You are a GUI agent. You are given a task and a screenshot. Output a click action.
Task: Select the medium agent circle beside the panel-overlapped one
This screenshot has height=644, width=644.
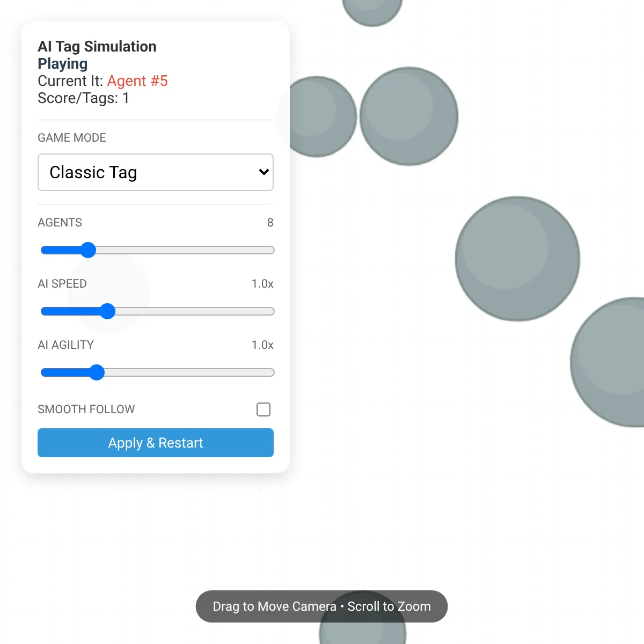pyautogui.click(x=409, y=116)
